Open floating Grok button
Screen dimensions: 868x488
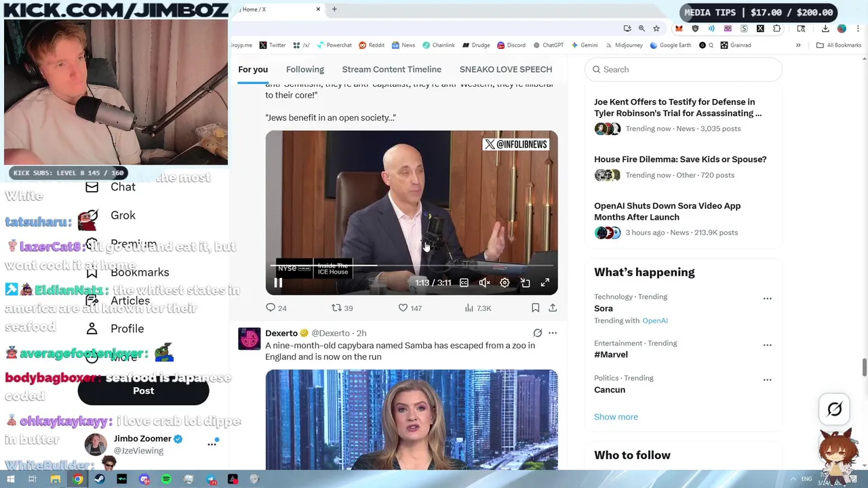tap(835, 409)
